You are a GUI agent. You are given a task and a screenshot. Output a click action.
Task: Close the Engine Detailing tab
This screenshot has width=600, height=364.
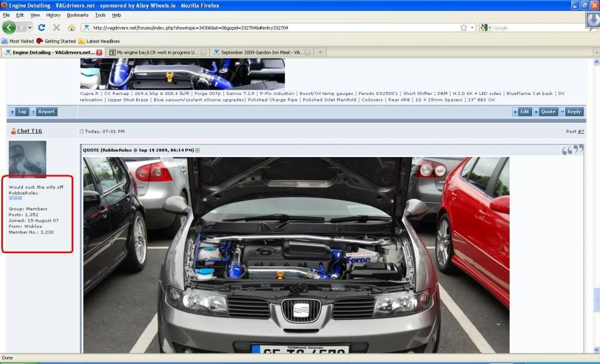click(x=99, y=52)
